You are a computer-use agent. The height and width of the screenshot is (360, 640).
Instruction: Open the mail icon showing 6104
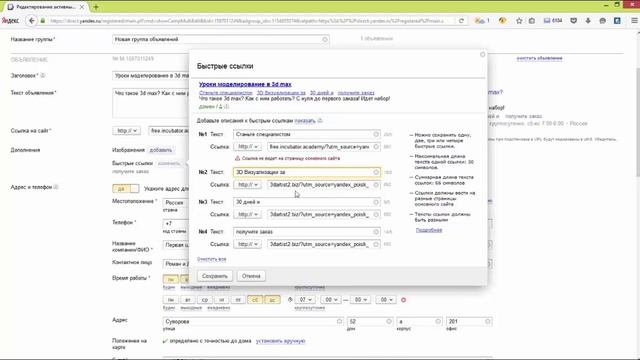(x=553, y=20)
